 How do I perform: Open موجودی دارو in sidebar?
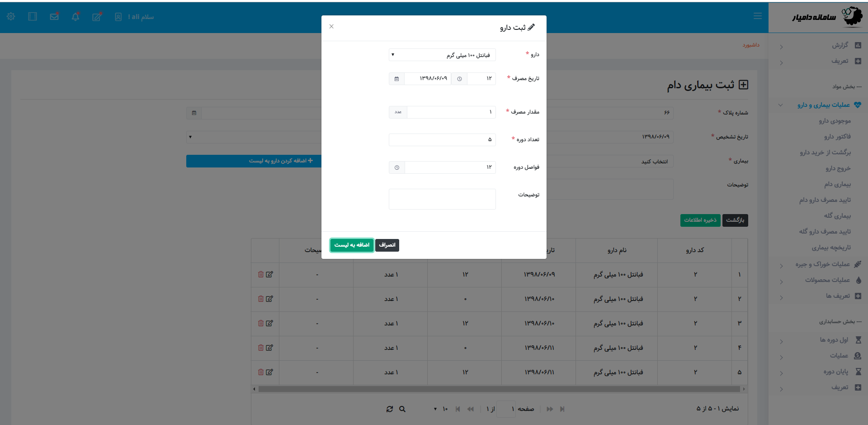835,121
